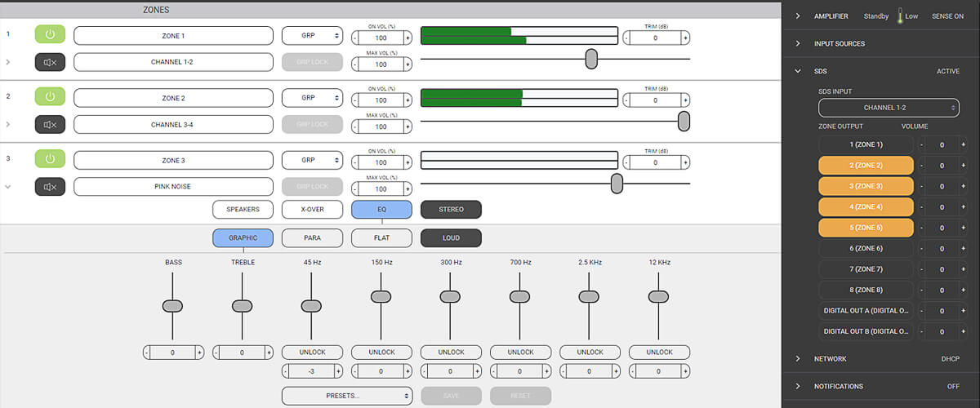Decrease SDS volume for 6 (ZONE 6)
980x408 pixels.
pos(923,249)
